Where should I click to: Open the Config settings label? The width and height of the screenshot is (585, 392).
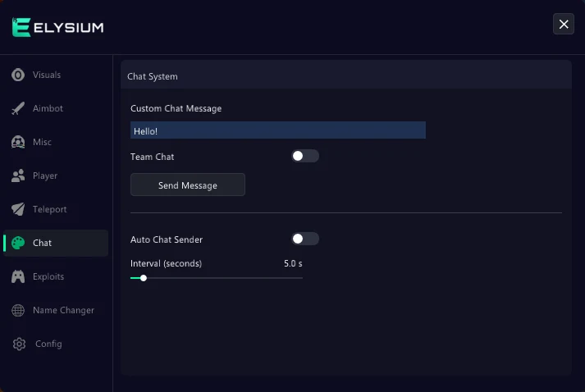tap(48, 344)
